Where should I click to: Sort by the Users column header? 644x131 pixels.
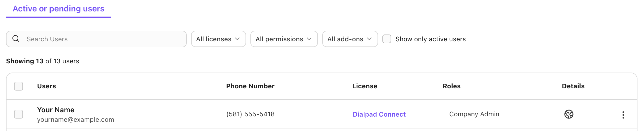tap(47, 86)
